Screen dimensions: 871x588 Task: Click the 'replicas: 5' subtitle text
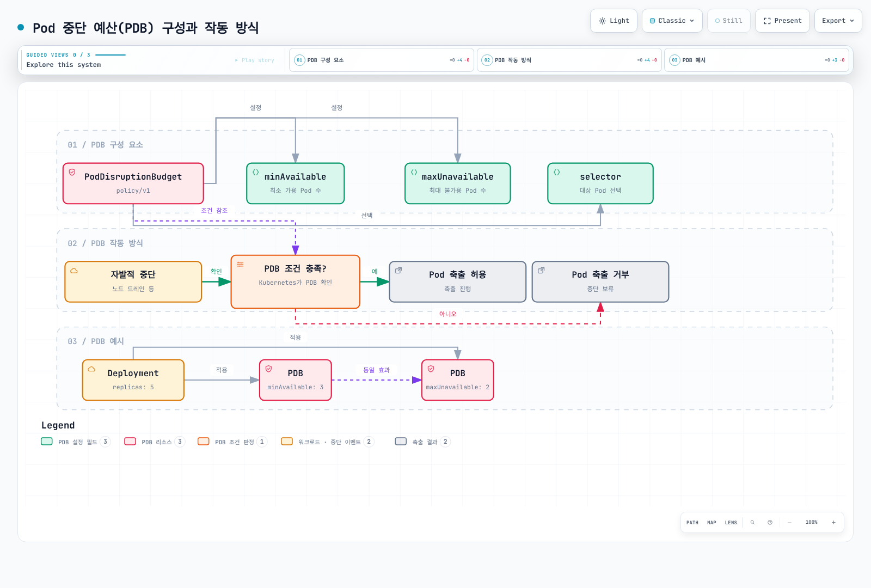tap(133, 388)
